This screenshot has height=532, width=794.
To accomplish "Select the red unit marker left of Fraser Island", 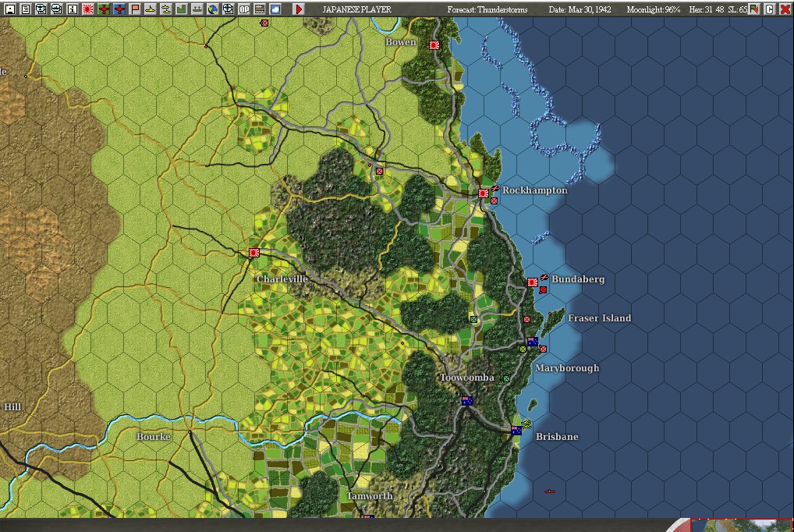I will click(526, 319).
